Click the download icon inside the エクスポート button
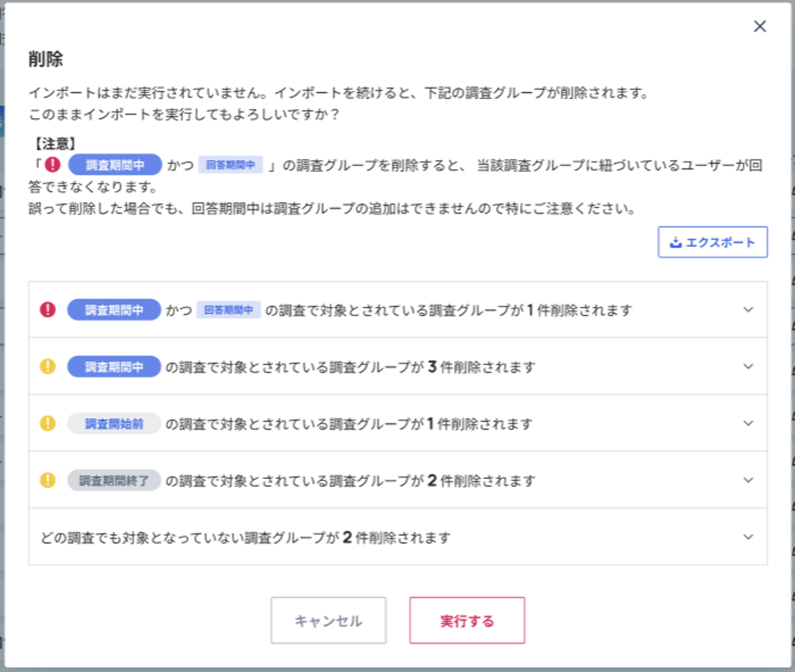The image size is (795, 672). tap(675, 243)
